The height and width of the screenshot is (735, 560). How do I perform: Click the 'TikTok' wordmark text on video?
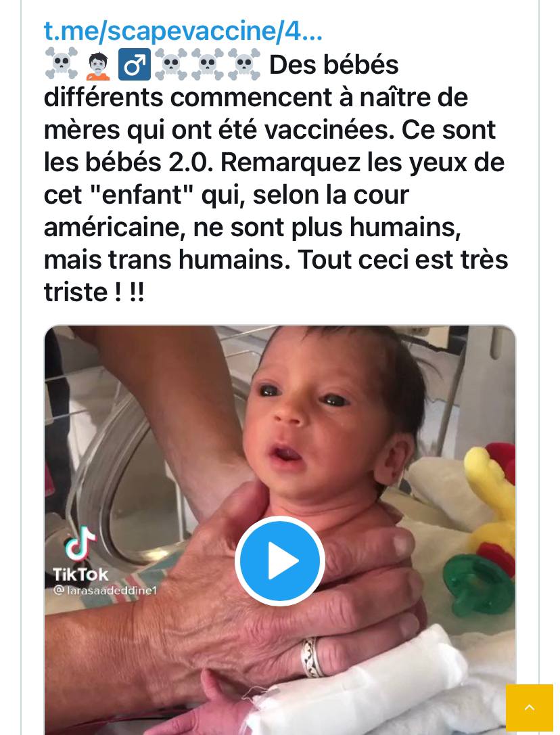click(80, 574)
